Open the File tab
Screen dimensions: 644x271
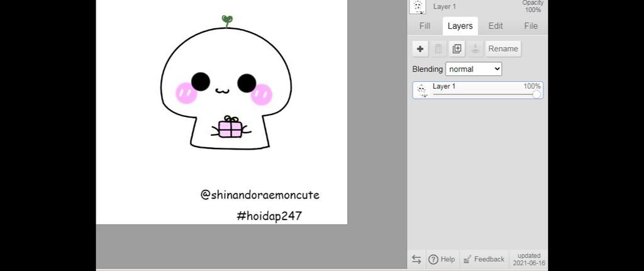(x=531, y=26)
